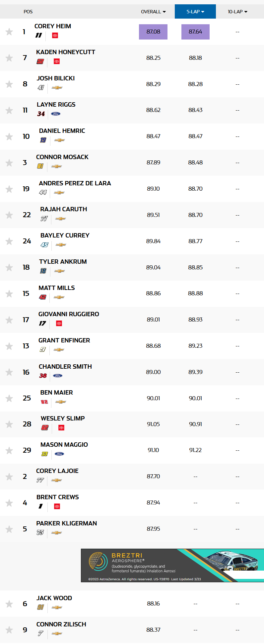Click the purple highlighted 87.08 time cell

pos(153,32)
